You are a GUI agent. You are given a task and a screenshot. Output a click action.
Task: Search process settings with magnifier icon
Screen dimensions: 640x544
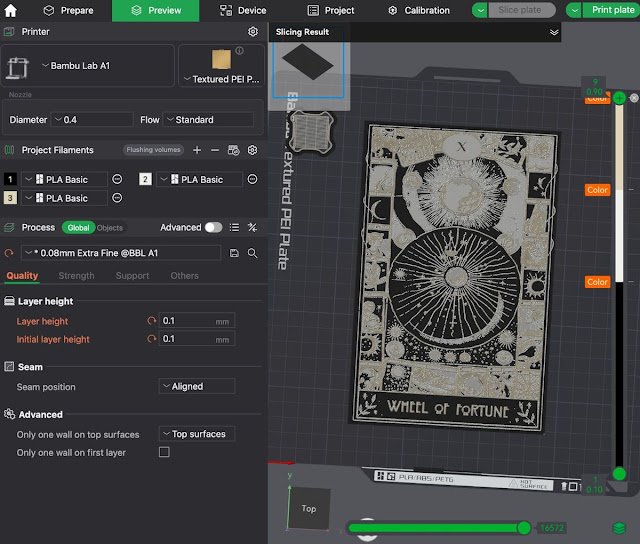[x=253, y=253]
